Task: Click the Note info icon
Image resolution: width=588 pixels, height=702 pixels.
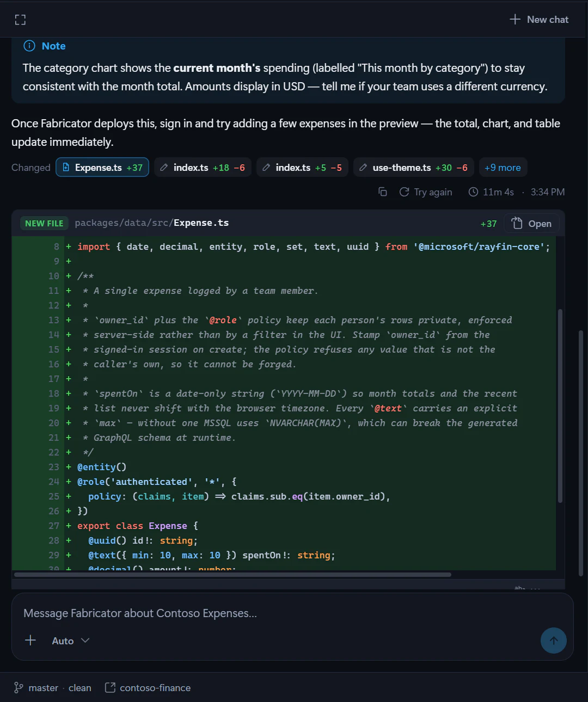Action: [x=29, y=46]
